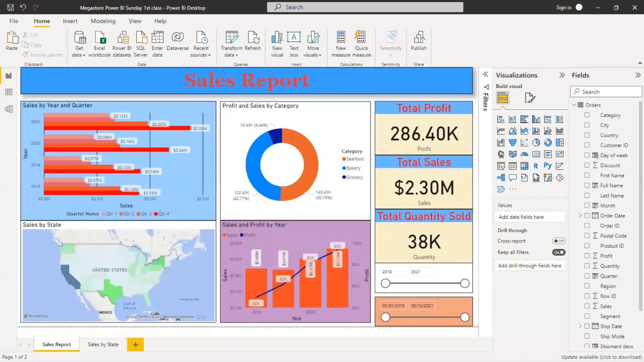Add a New visual
This screenshot has width=644, height=362.
tap(277, 44)
